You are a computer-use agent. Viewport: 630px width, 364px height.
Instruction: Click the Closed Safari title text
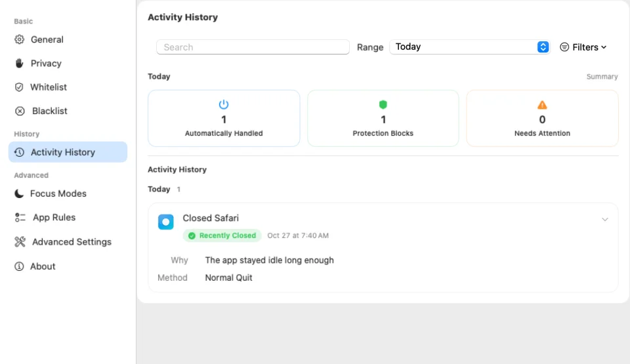tap(211, 218)
